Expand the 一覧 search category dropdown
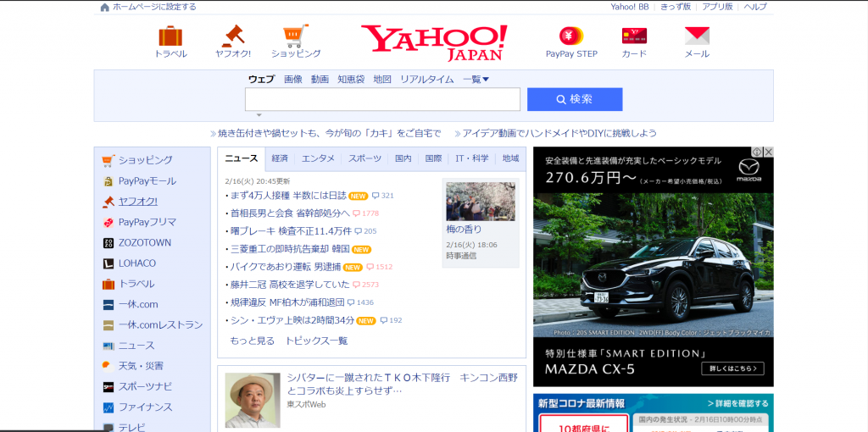This screenshot has height=432, width=868. pos(476,79)
